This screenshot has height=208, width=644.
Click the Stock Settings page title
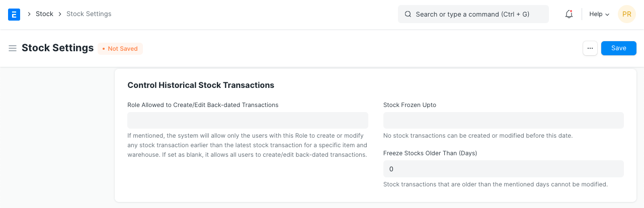coord(58,48)
